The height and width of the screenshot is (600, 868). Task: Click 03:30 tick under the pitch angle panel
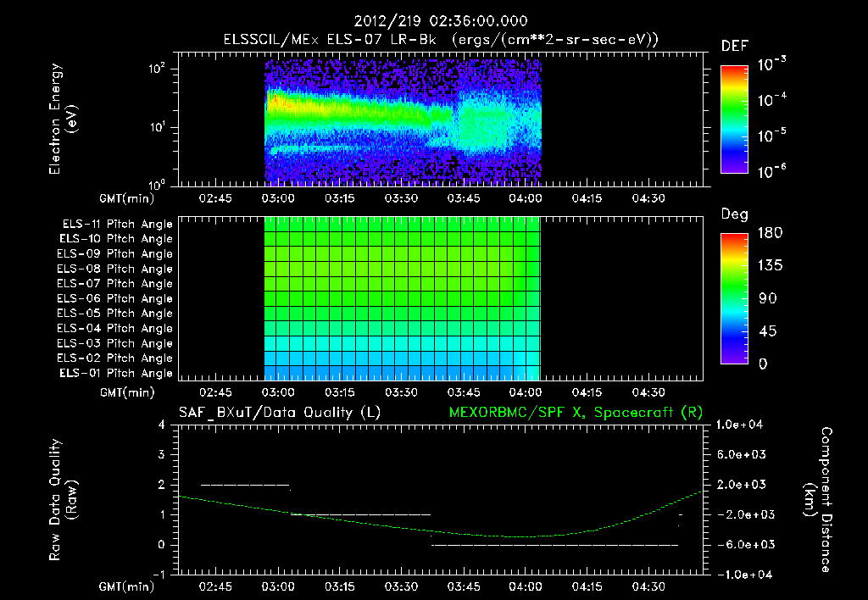pyautogui.click(x=401, y=392)
